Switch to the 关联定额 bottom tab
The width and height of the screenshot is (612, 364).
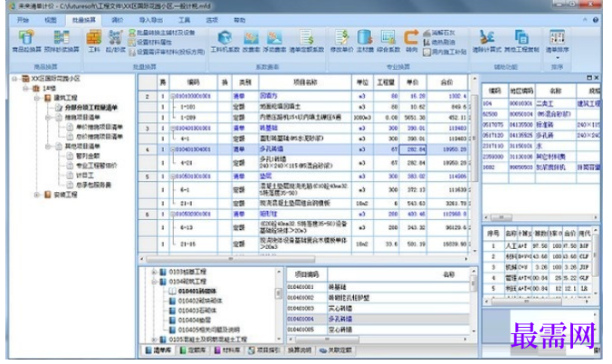coord(336,350)
